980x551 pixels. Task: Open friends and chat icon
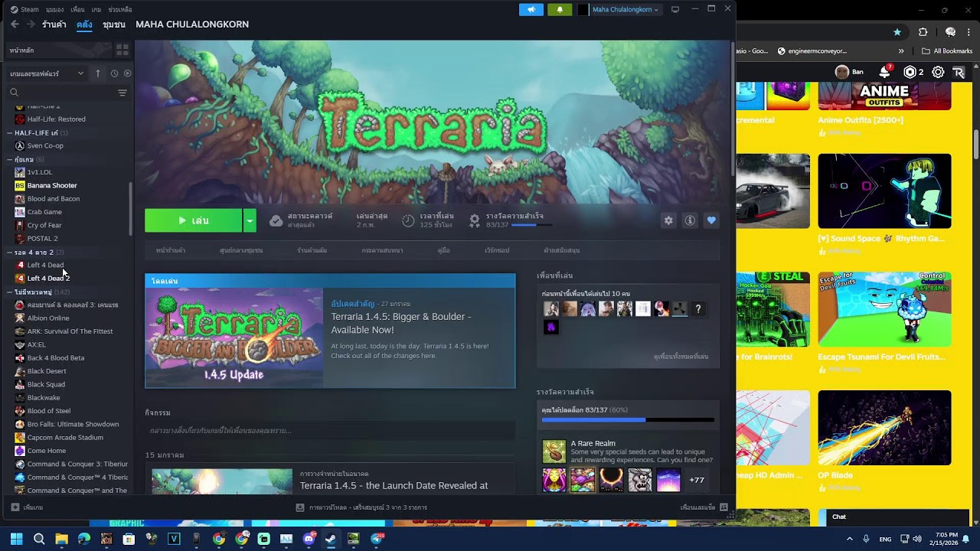click(x=724, y=507)
